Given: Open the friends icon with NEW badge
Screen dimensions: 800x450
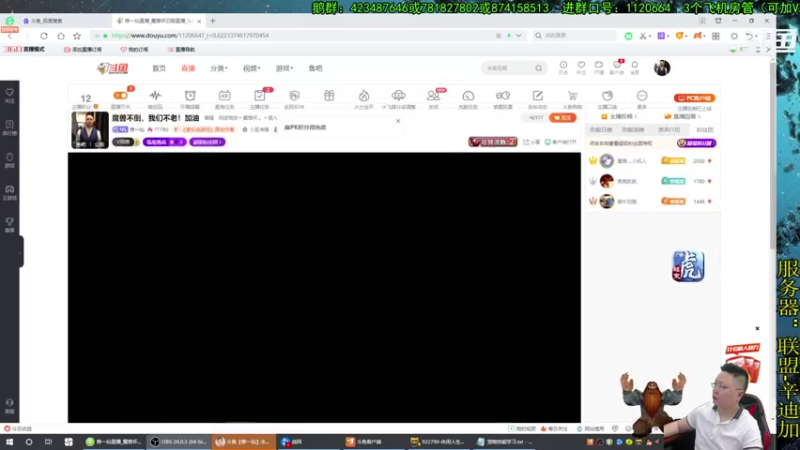Looking at the screenshot, I should coord(434,98).
